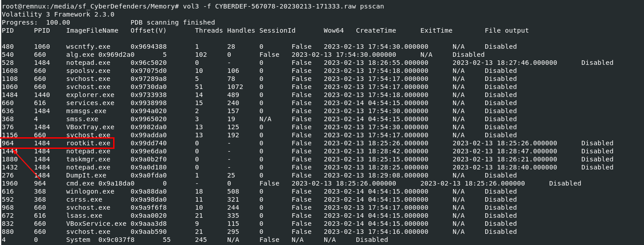This screenshot has width=644, height=245.
Task: Click the File output column header
Action: [507, 31]
